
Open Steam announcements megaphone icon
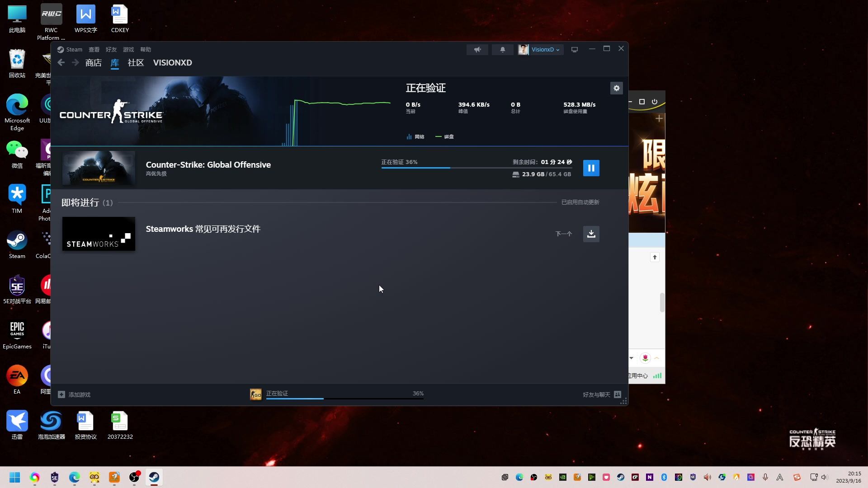point(477,50)
